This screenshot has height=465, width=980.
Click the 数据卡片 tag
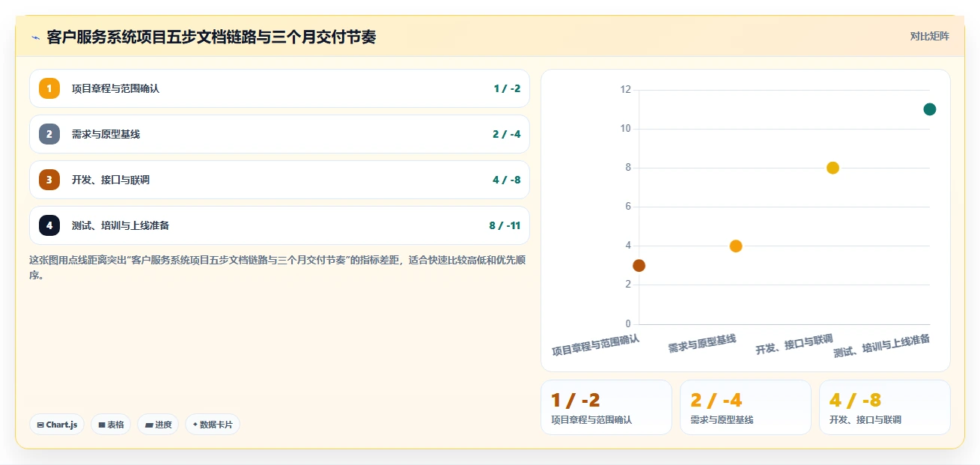[x=213, y=425]
